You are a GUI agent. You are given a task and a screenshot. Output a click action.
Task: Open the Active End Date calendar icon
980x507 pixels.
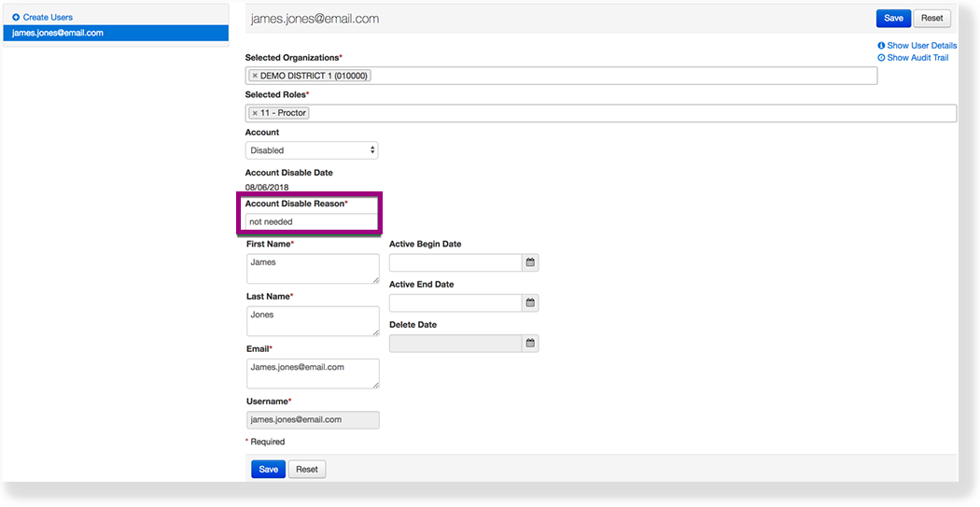(x=530, y=303)
